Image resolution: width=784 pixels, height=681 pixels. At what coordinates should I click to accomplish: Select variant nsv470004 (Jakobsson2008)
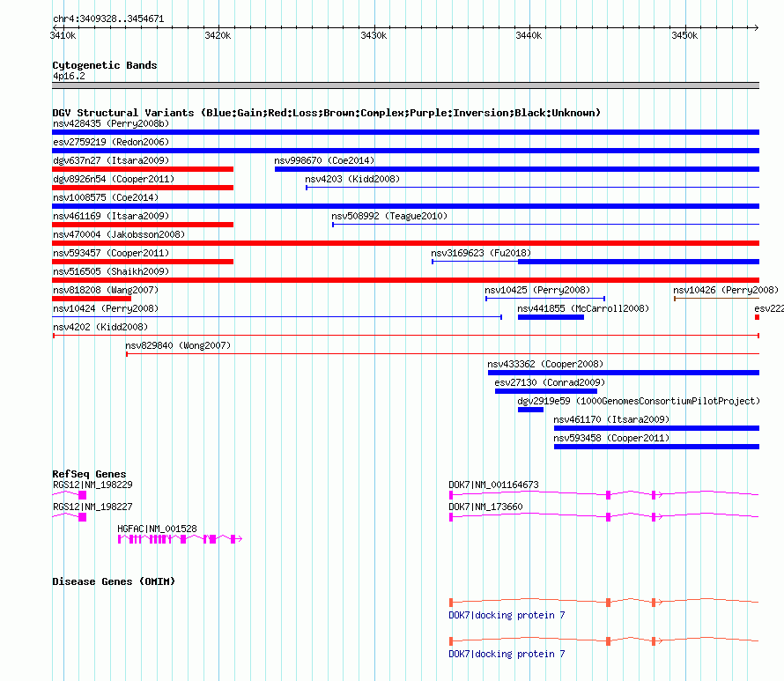(405, 243)
